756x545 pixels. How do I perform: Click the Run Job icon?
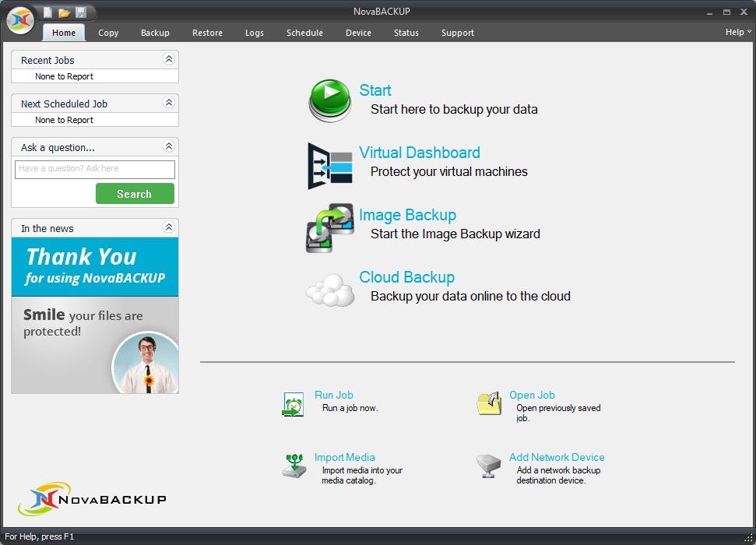[294, 403]
